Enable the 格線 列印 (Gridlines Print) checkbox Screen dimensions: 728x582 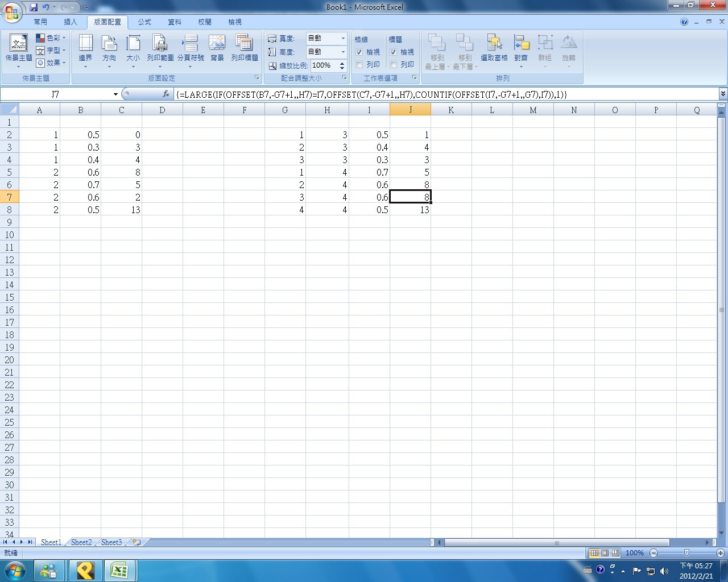(359, 65)
